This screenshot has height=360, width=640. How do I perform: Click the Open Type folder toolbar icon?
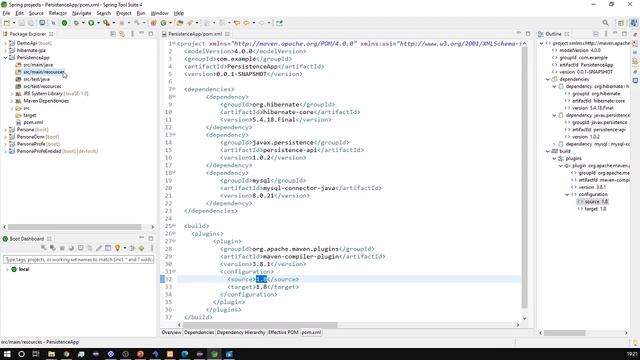(180, 23)
